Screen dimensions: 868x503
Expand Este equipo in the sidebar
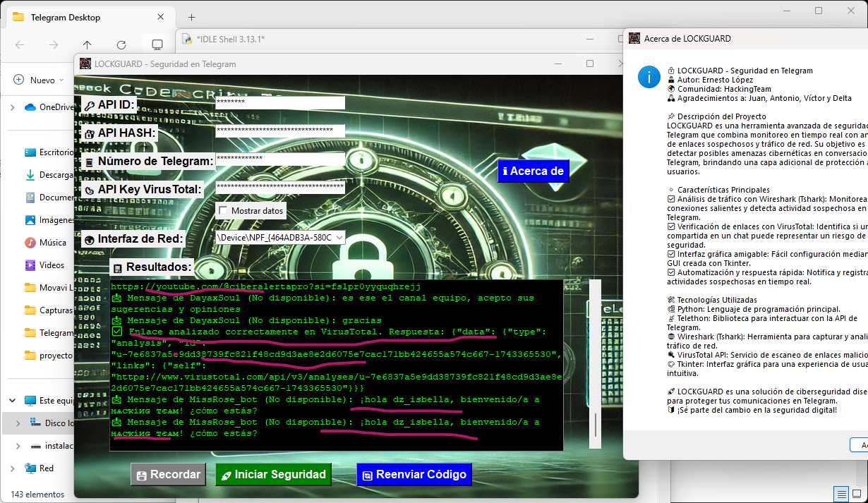click(13, 399)
